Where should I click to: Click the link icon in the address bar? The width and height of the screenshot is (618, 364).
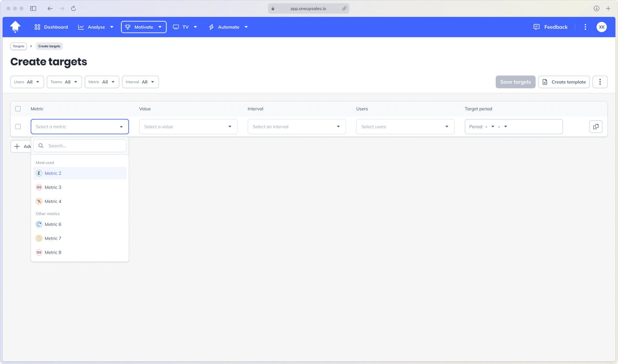click(x=344, y=8)
